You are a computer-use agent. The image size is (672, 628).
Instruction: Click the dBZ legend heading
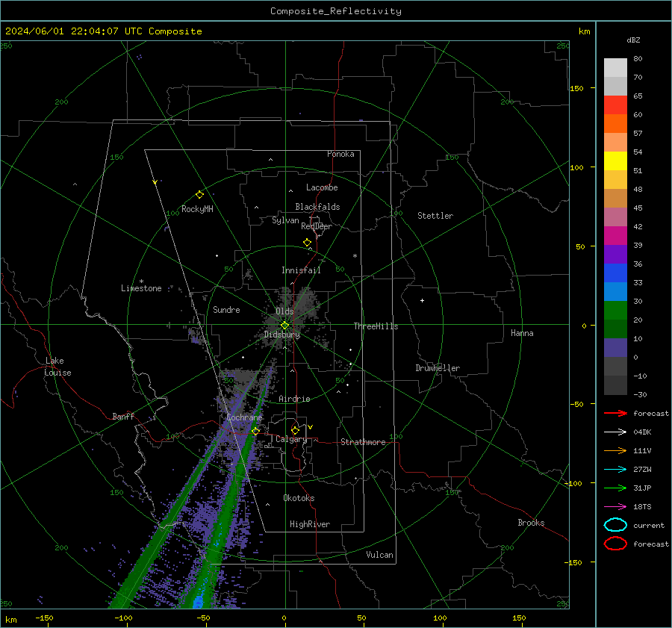tap(633, 40)
